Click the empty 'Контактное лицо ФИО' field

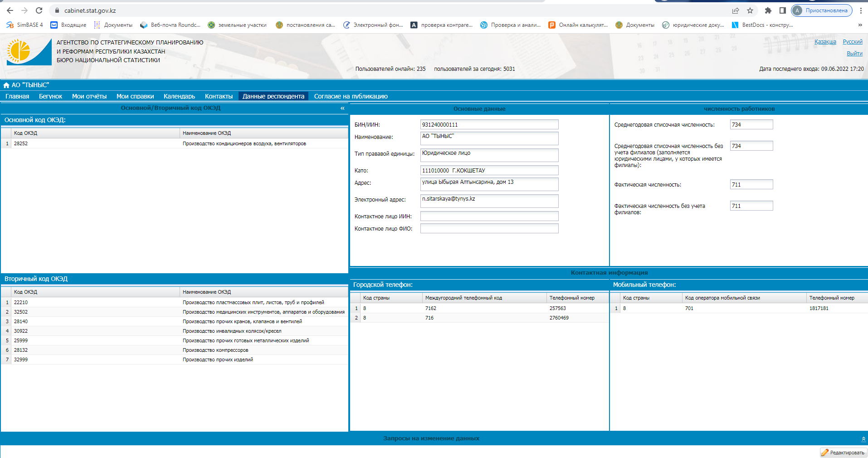coord(489,228)
